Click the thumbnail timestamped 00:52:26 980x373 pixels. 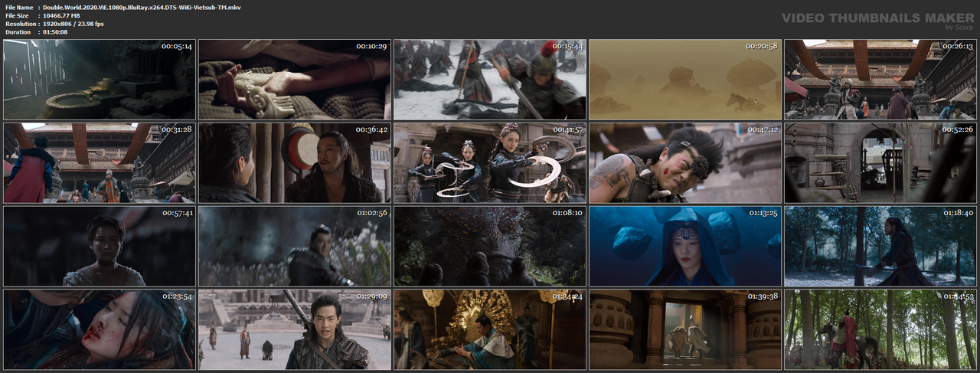880,163
